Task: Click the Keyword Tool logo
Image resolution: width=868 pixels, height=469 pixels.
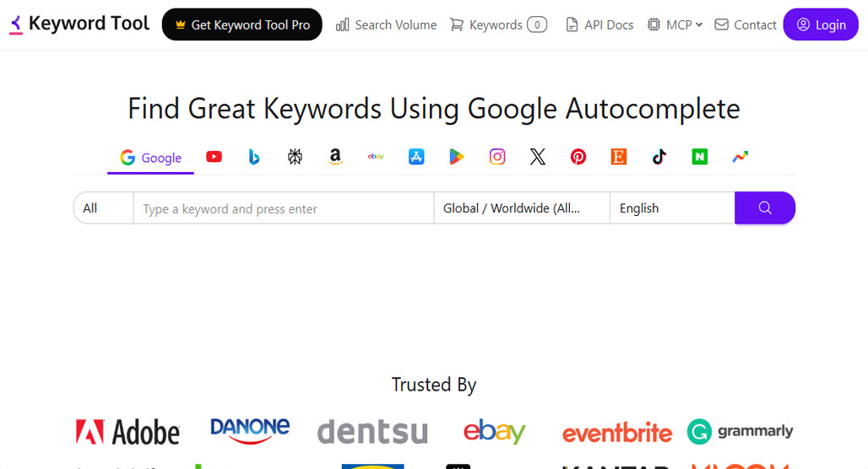Action: 79,24
